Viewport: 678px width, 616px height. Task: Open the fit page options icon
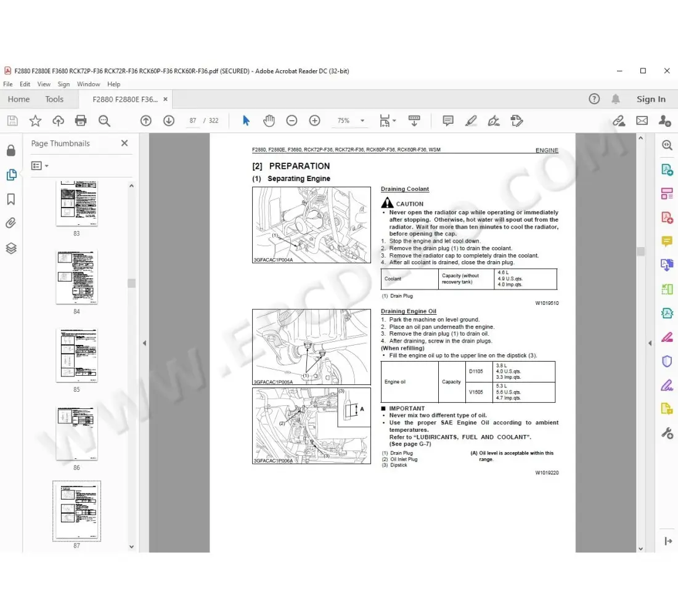387,121
